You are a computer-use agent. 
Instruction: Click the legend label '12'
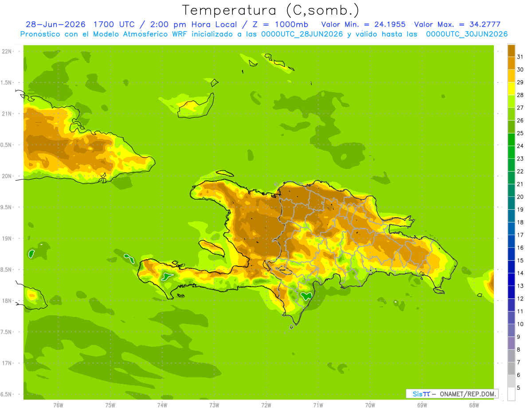coord(520,298)
